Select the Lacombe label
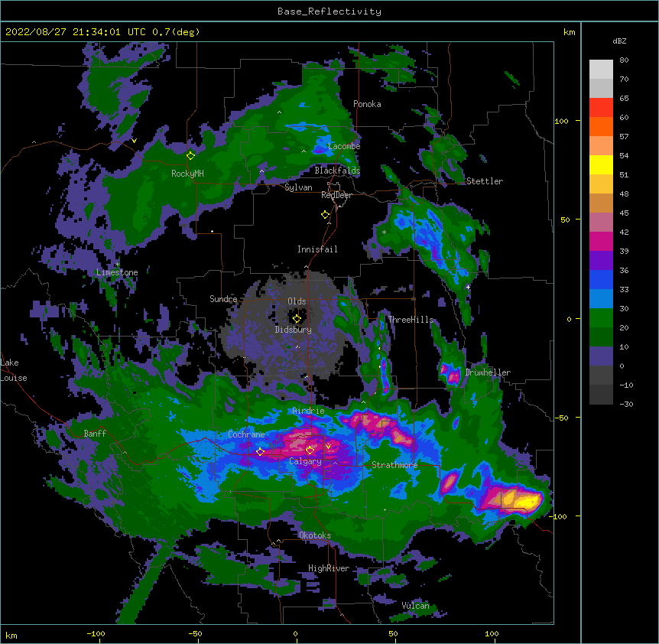Viewport: 659px width, 644px height. (344, 146)
